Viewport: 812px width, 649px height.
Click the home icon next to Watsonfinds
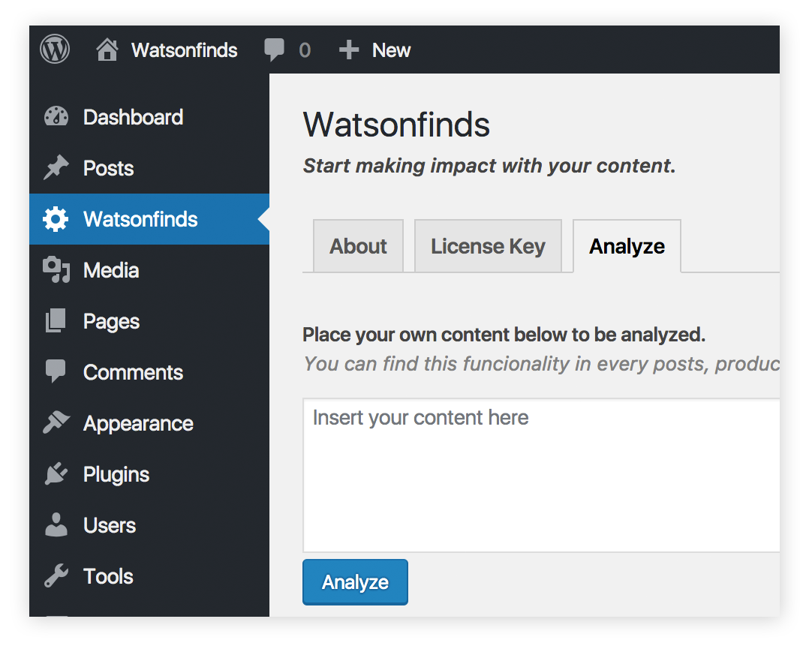[x=107, y=50]
